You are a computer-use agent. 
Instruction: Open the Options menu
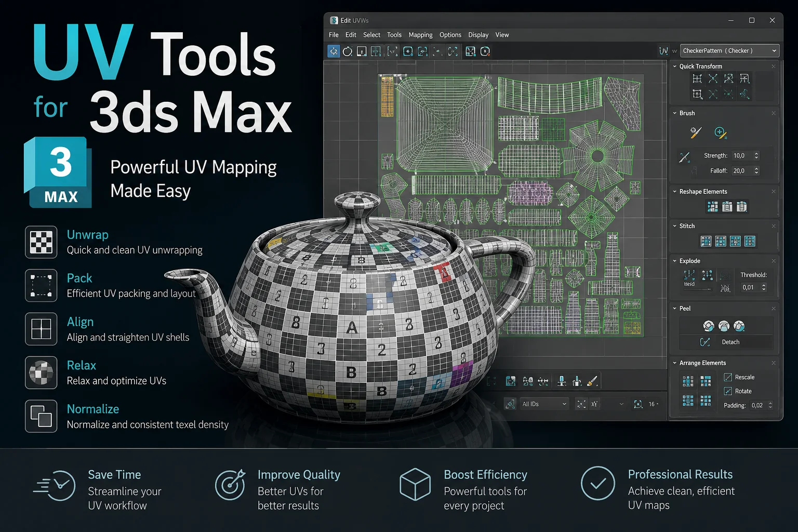(450, 35)
